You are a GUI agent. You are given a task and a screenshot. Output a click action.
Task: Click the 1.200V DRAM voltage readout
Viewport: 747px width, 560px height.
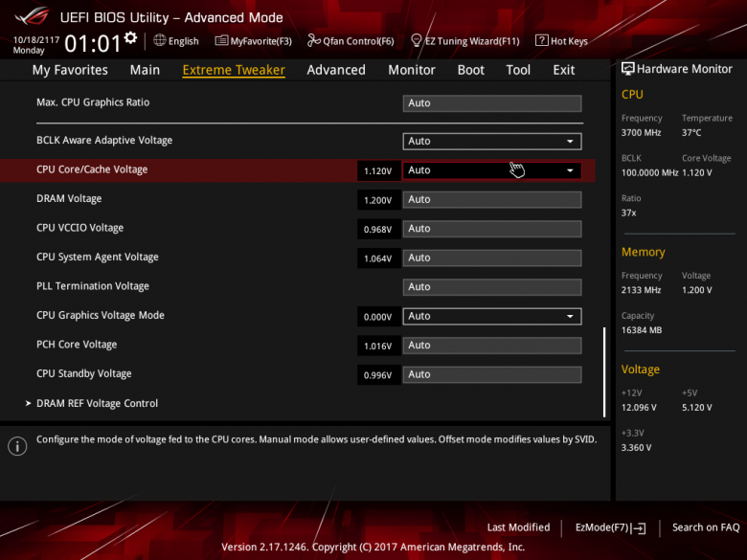377,200
